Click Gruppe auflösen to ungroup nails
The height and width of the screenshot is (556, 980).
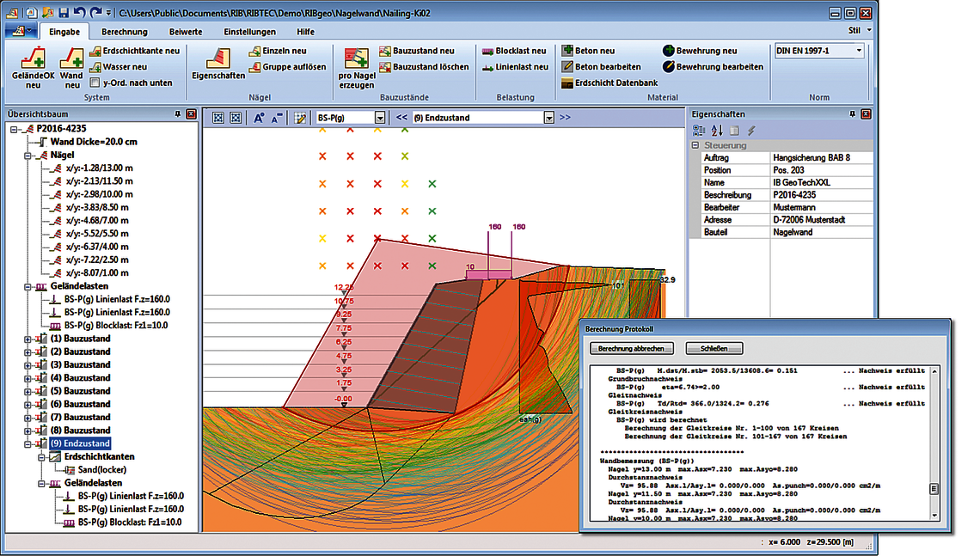(x=287, y=67)
